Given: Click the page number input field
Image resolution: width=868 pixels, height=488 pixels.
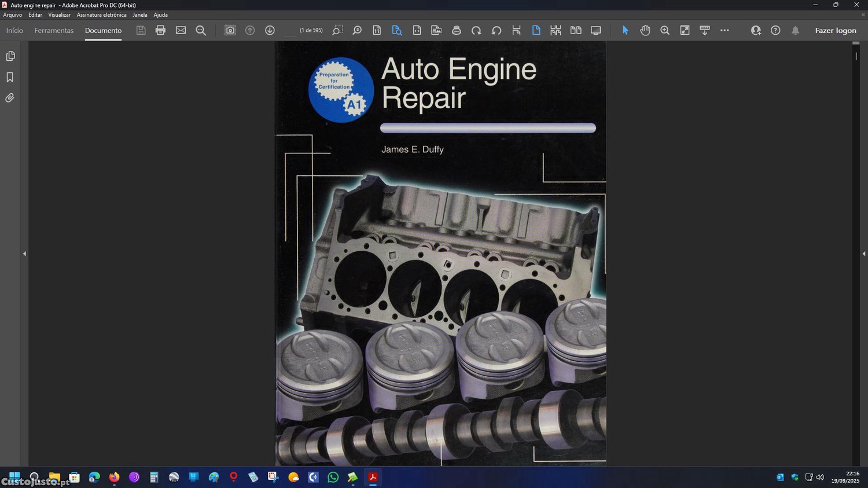Looking at the screenshot, I should (x=290, y=31).
